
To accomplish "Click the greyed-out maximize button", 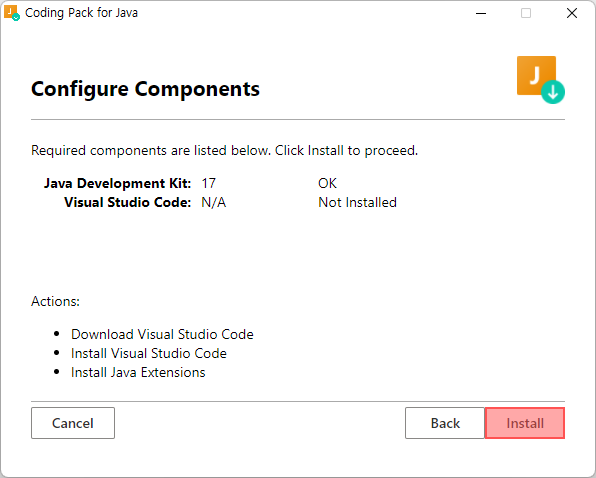I will click(x=526, y=13).
